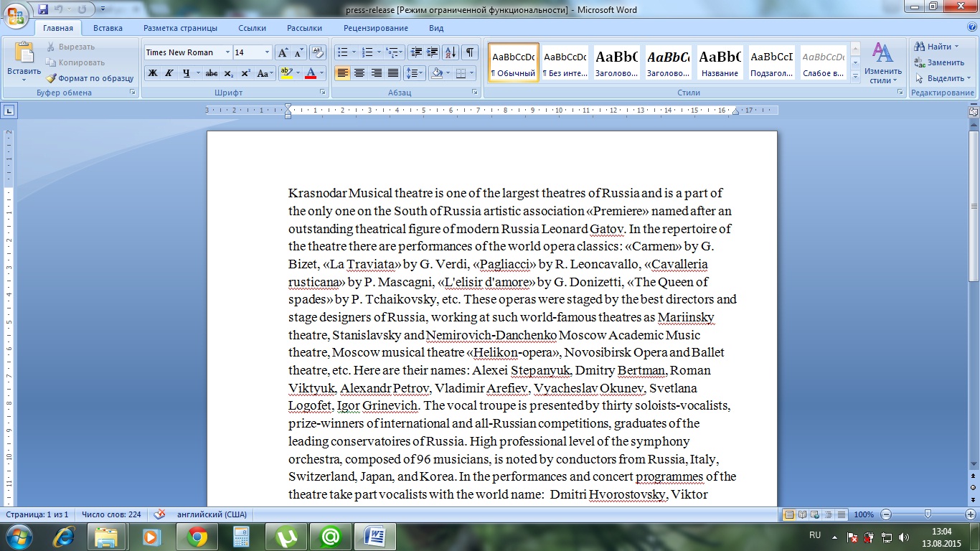Open Google Chrome from taskbar
The image size is (980, 551).
[197, 536]
